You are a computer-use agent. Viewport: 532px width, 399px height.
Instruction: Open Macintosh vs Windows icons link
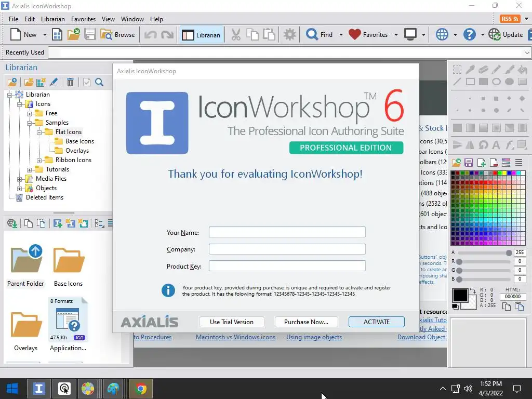(x=235, y=337)
